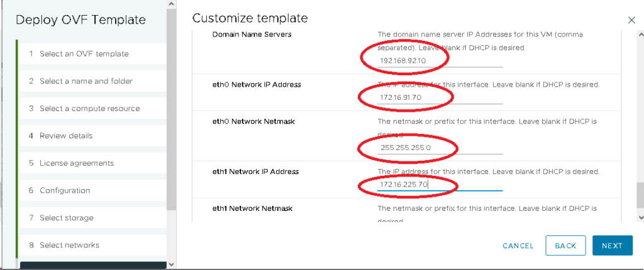
Task: Click the eth0 Network IP Address field
Action: (440, 99)
